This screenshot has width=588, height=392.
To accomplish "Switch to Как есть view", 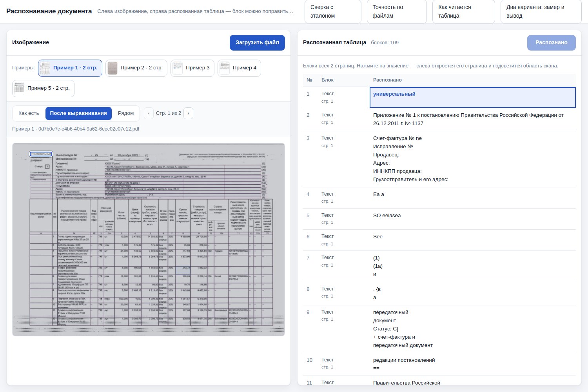I will (x=29, y=113).
